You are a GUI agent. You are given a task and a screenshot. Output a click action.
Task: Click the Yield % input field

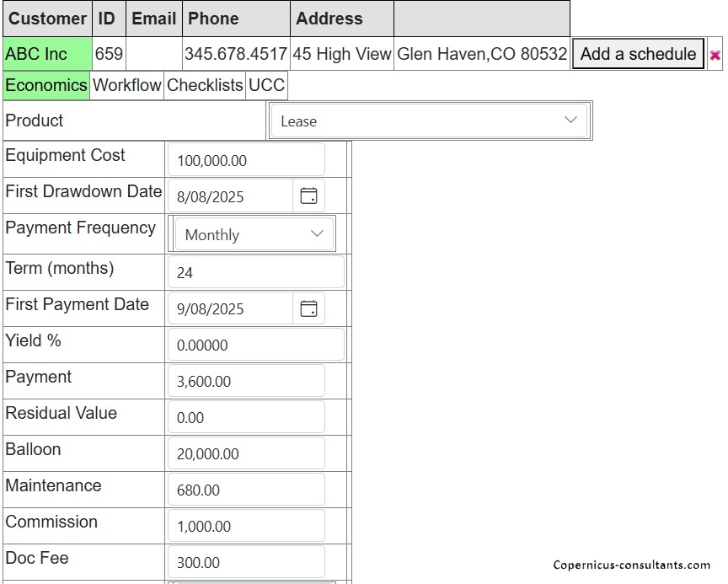pyautogui.click(x=255, y=345)
